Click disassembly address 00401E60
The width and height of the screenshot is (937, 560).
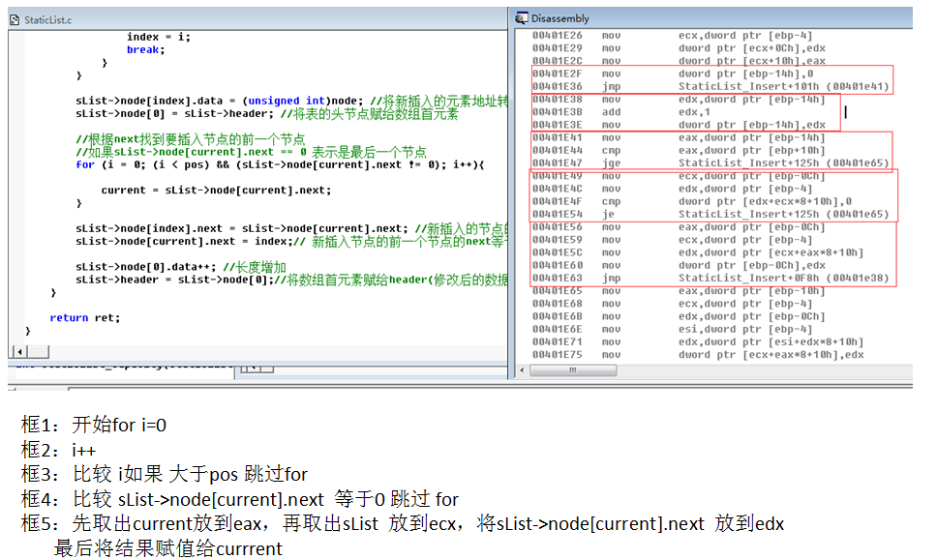(557, 266)
